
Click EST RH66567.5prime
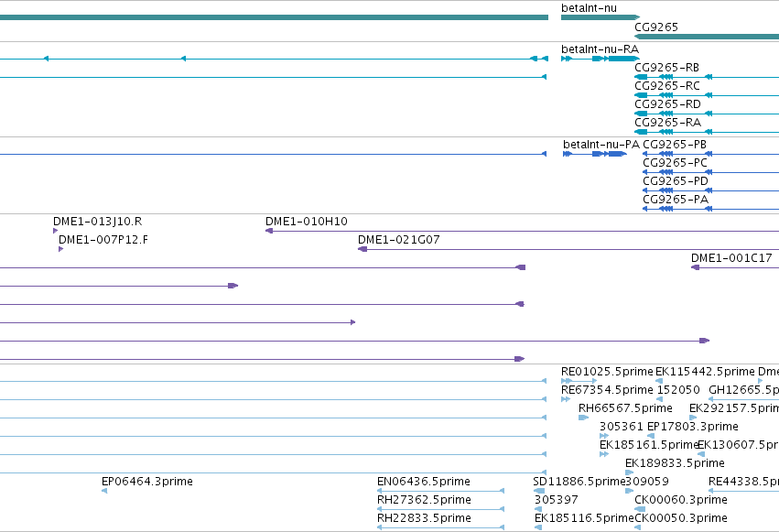(x=625, y=408)
